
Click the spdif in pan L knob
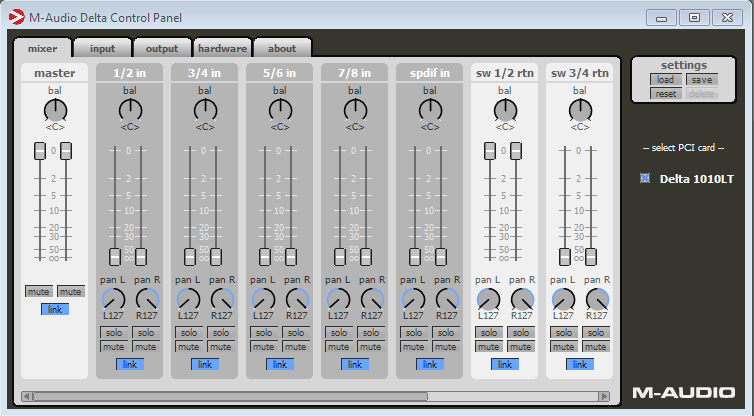[x=414, y=299]
